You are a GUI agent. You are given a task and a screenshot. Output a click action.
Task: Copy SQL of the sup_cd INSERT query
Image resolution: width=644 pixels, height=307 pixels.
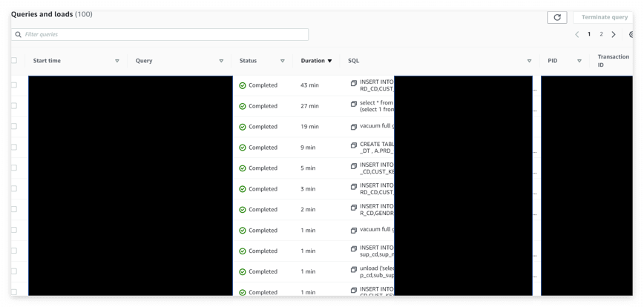pyautogui.click(x=354, y=248)
